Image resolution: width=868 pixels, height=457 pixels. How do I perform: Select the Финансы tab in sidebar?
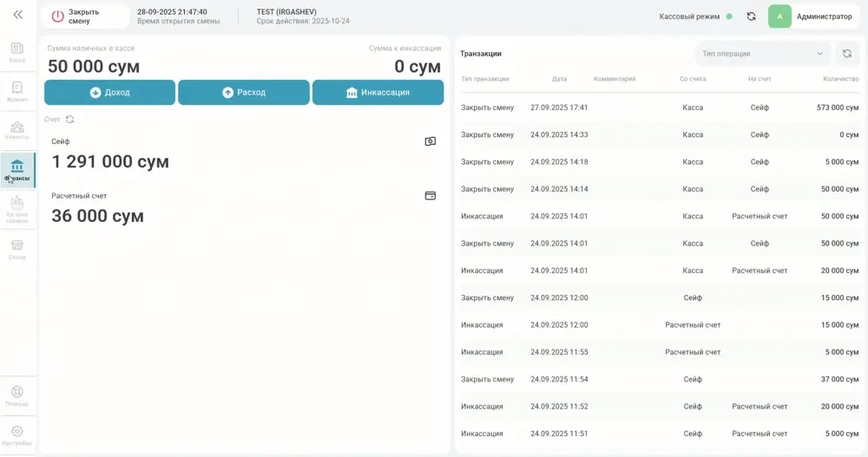(x=17, y=170)
